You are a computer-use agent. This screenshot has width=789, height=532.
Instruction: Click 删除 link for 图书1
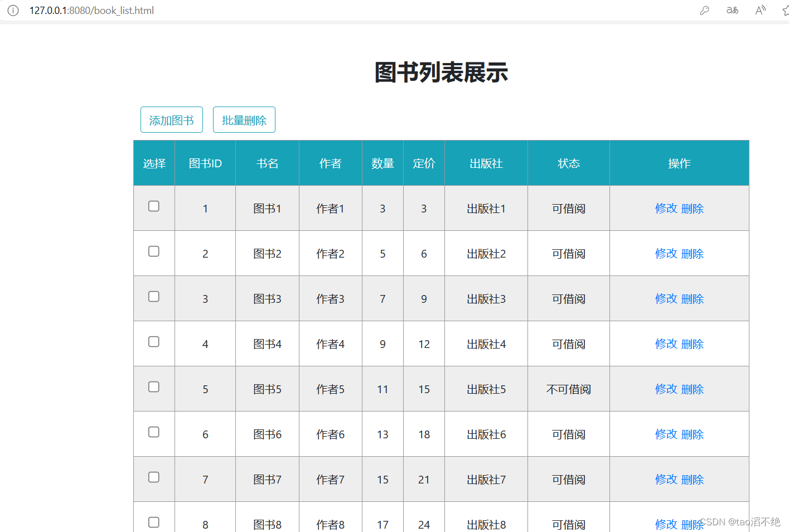pos(693,209)
